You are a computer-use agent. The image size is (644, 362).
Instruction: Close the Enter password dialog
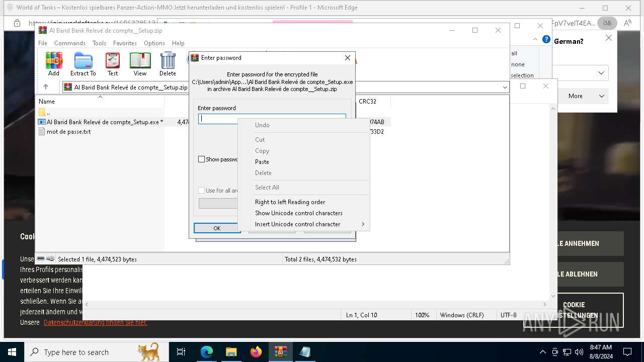point(347,58)
